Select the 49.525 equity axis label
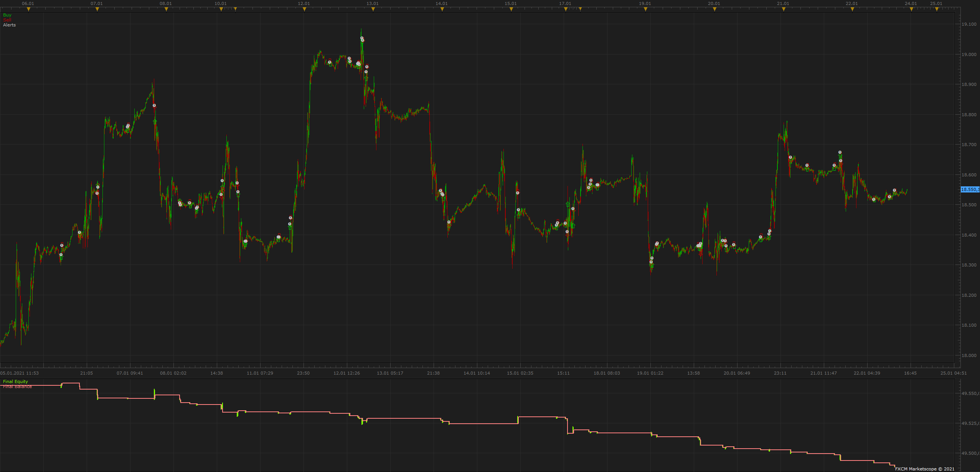Screen dimensions: 980x472 coord(970,423)
